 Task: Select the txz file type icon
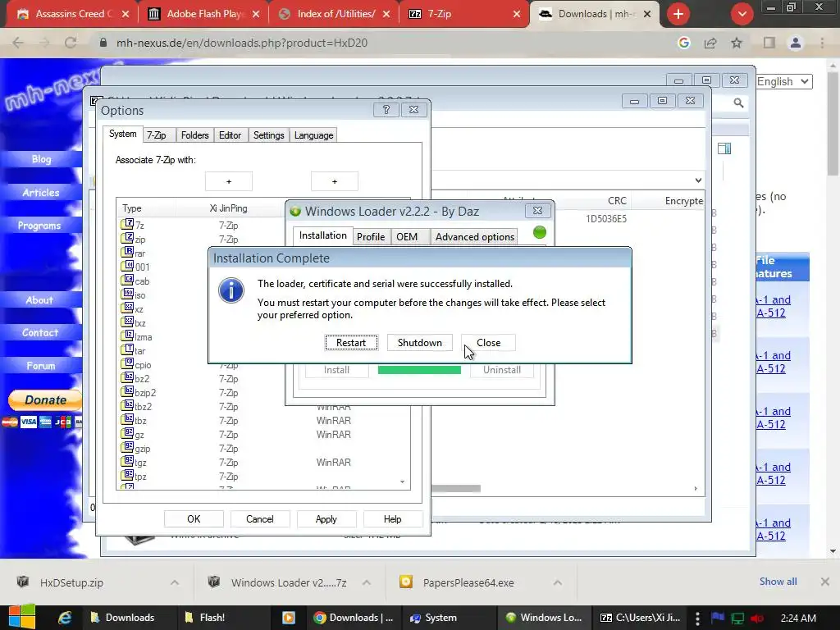click(127, 322)
